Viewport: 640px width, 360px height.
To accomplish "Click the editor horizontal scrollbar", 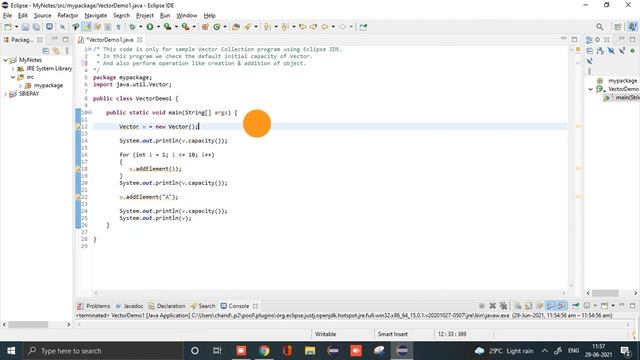I will click(x=330, y=293).
